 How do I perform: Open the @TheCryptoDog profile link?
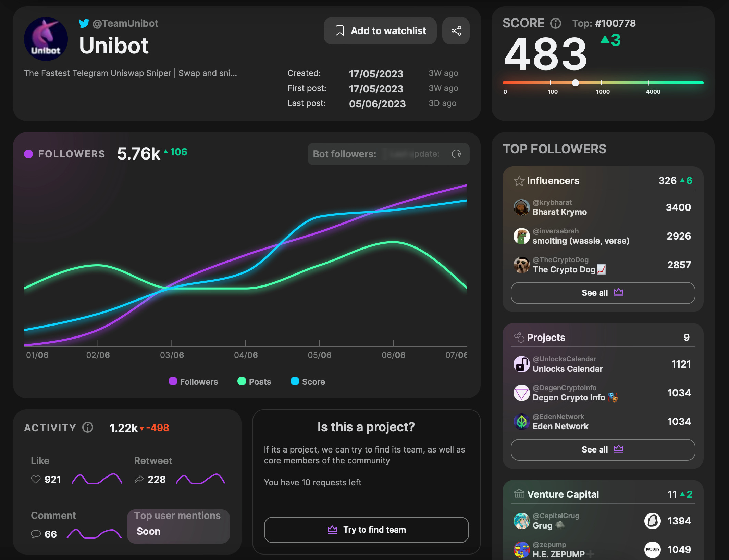pyautogui.click(x=560, y=260)
